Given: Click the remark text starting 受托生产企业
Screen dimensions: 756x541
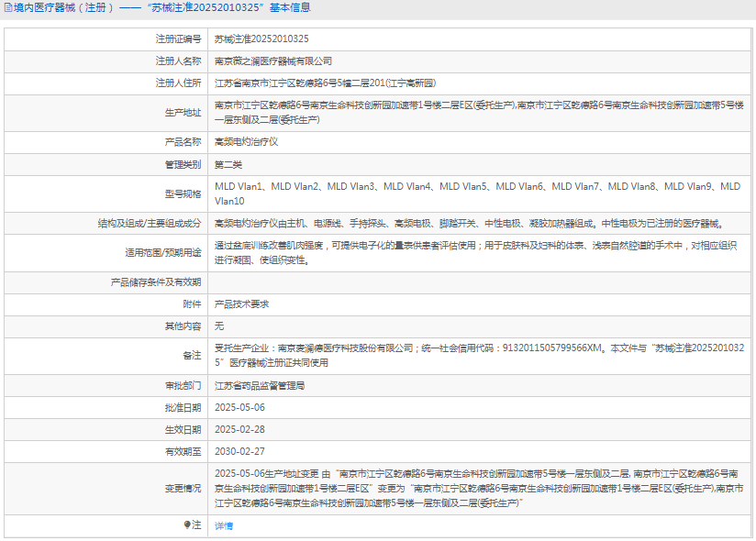Looking at the screenshot, I should pos(480,355).
